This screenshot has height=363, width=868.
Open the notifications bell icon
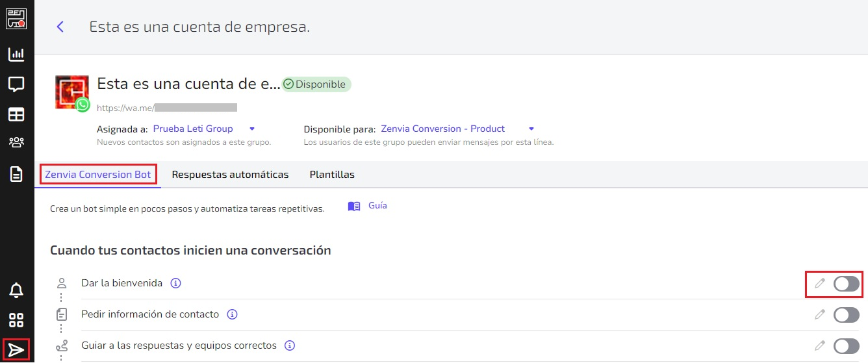pos(16,290)
